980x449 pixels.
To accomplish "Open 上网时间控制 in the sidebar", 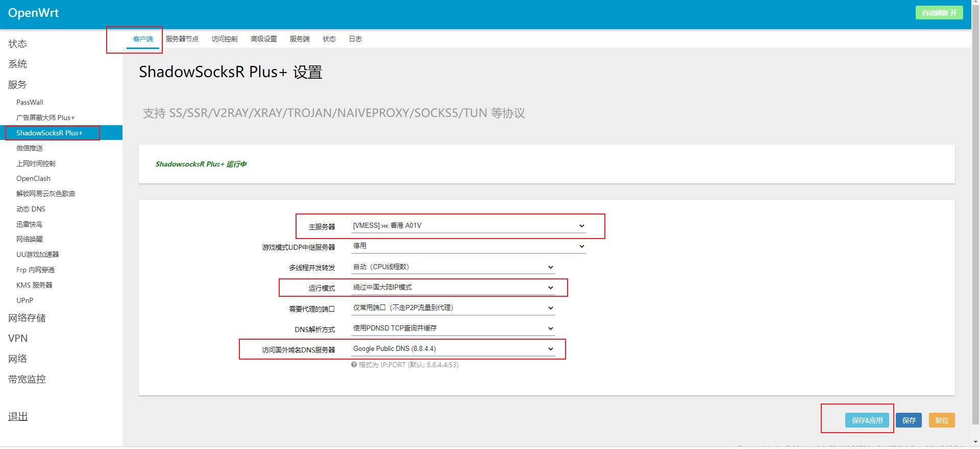I will coord(36,163).
